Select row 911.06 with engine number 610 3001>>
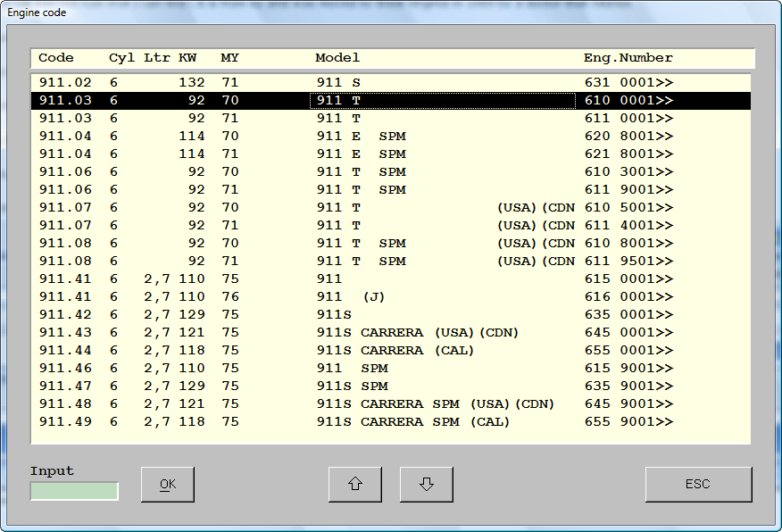Viewport: 782px width, 532px height. tap(390, 171)
